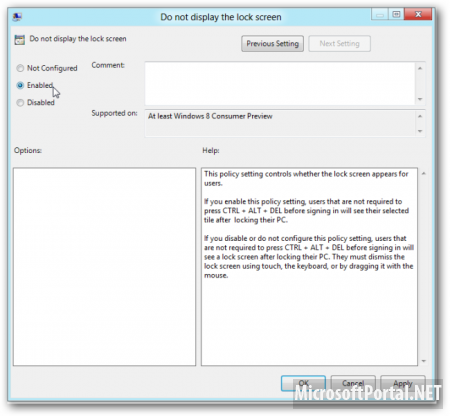Click the policy setting icon beside the heading
This screenshot has width=450, height=416.
pyautogui.click(x=20, y=40)
